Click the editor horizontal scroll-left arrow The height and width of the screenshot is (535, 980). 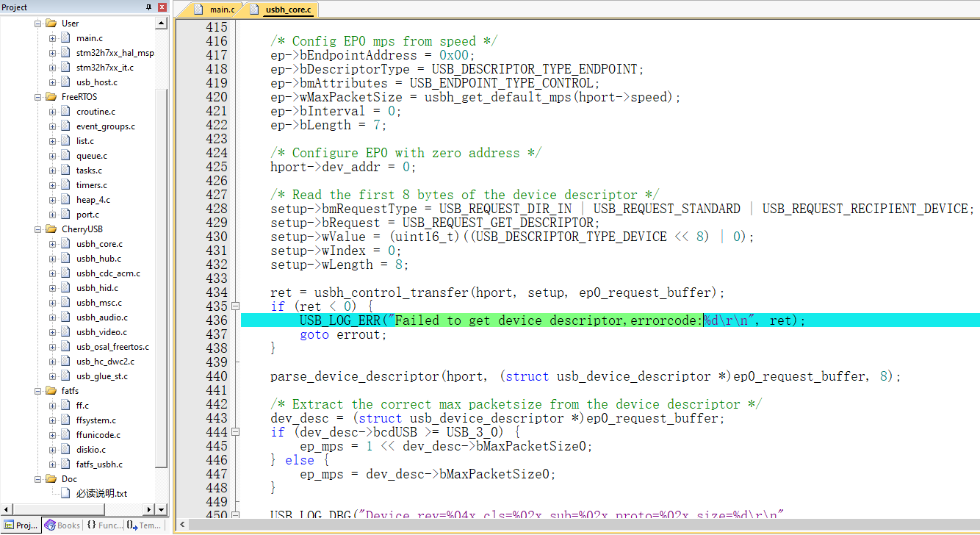pyautogui.click(x=183, y=525)
